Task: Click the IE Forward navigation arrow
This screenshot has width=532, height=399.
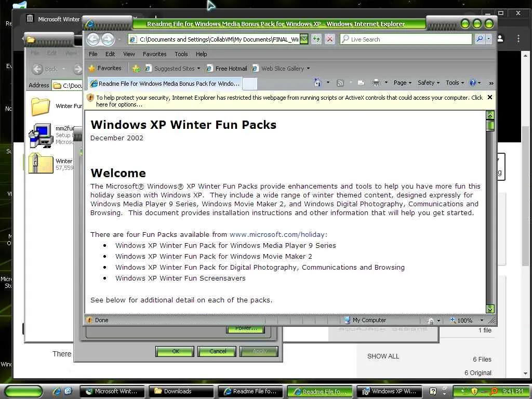Action: point(108,39)
